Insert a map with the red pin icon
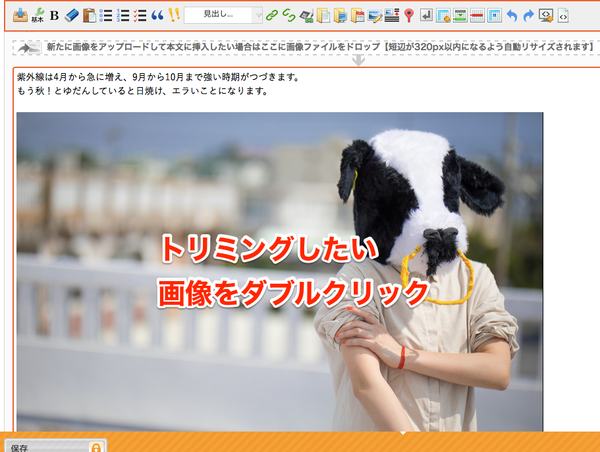Image resolution: width=600 pixels, height=452 pixels. point(409,15)
